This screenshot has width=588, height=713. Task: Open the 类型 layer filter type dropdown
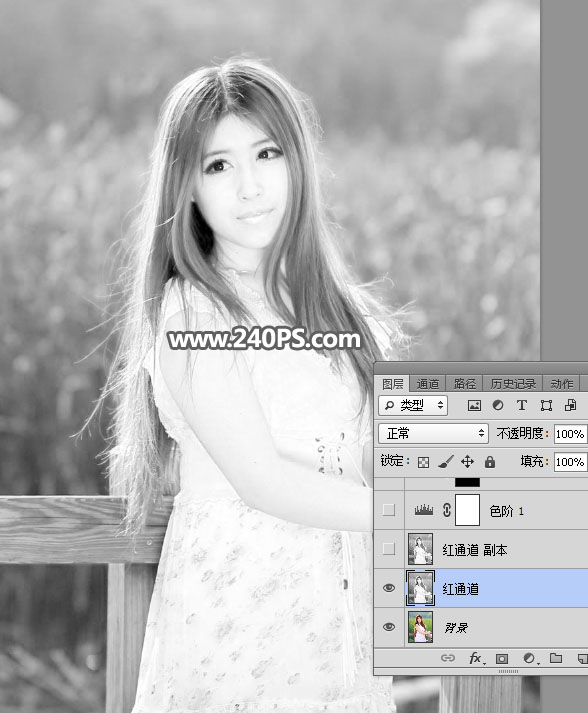pyautogui.click(x=413, y=405)
